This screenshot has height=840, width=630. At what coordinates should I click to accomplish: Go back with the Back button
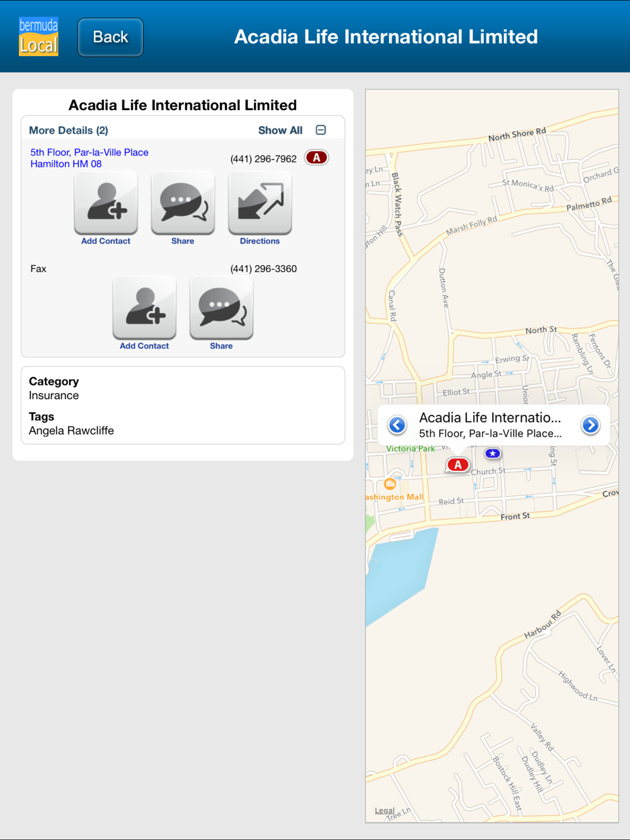click(x=110, y=37)
